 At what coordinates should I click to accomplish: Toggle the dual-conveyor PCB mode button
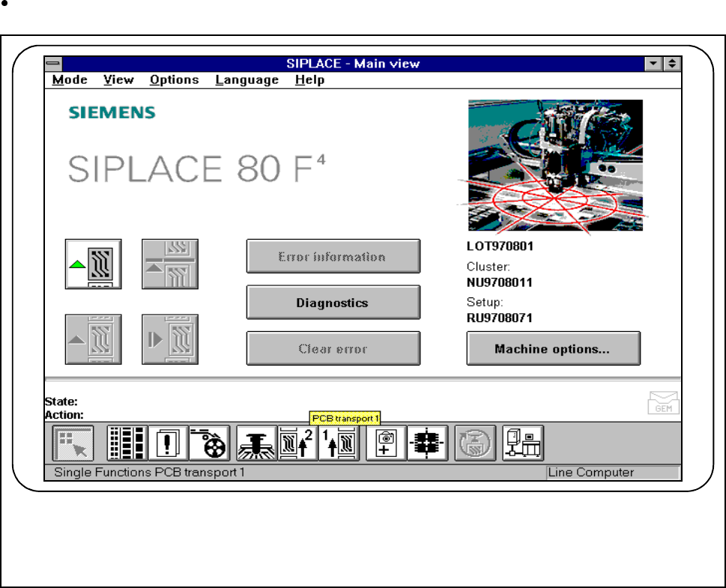coord(170,264)
